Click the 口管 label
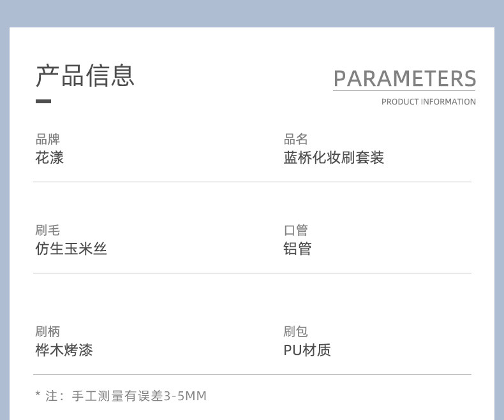Image resolution: width=504 pixels, height=420 pixels. coord(295,231)
